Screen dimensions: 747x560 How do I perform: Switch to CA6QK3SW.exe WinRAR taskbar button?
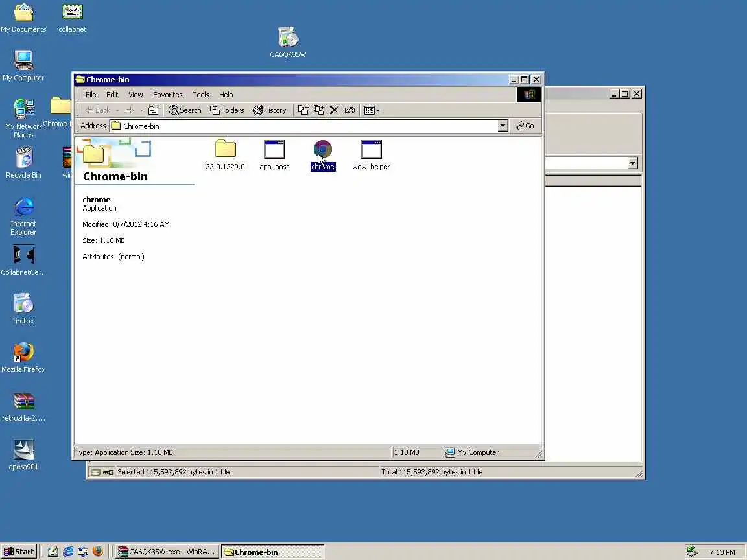tap(168, 552)
